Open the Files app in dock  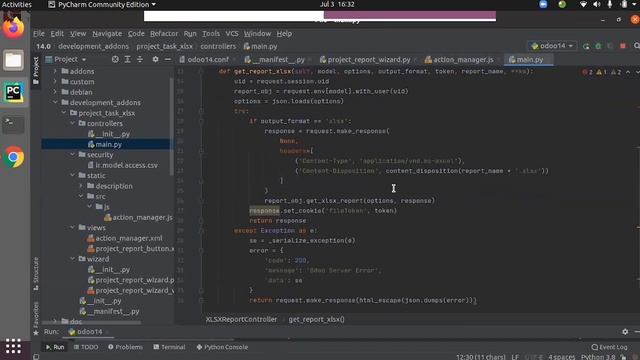(13, 60)
